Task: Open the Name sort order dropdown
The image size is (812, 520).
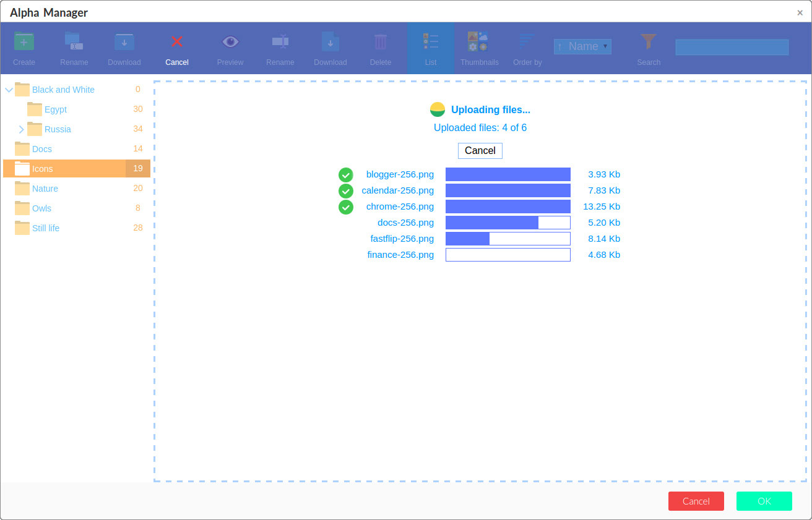Action: point(582,46)
